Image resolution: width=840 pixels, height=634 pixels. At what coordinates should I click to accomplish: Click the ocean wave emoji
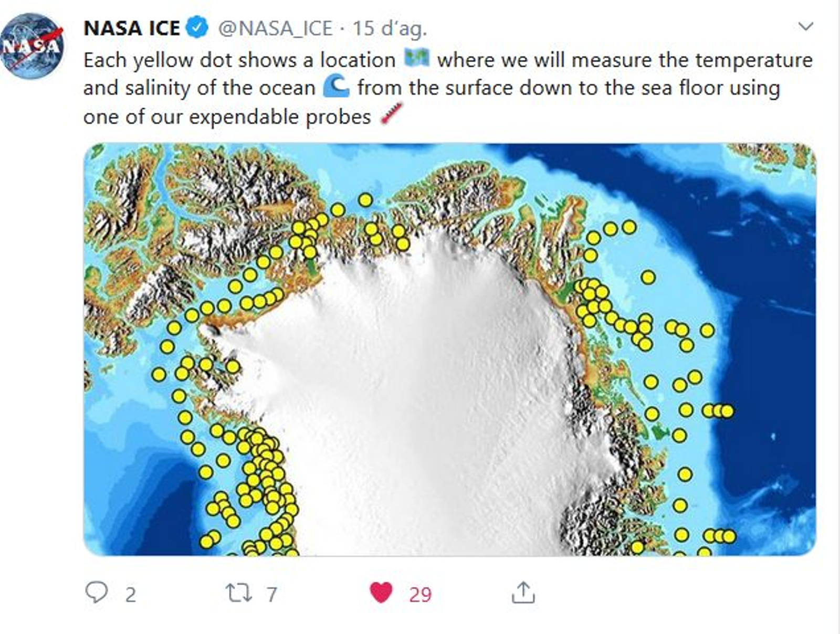pos(336,86)
